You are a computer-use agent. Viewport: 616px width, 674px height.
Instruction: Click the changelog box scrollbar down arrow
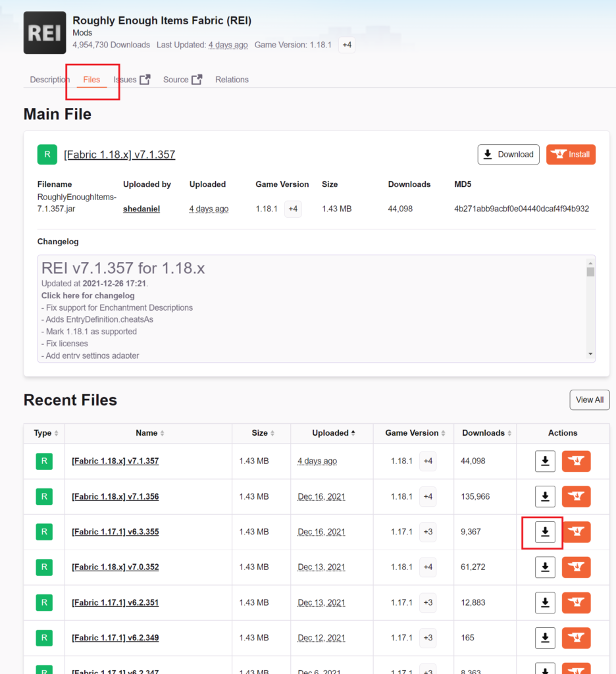tap(590, 354)
